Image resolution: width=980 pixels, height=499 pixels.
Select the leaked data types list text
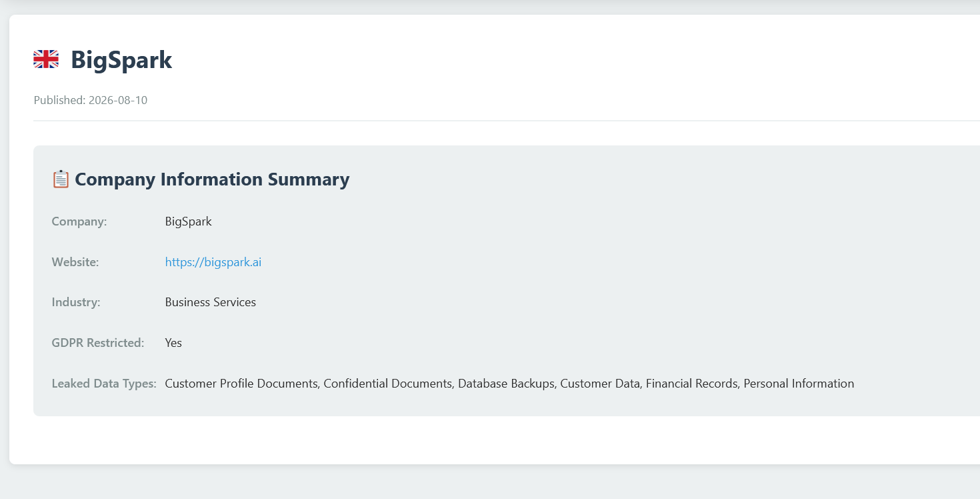(x=509, y=384)
